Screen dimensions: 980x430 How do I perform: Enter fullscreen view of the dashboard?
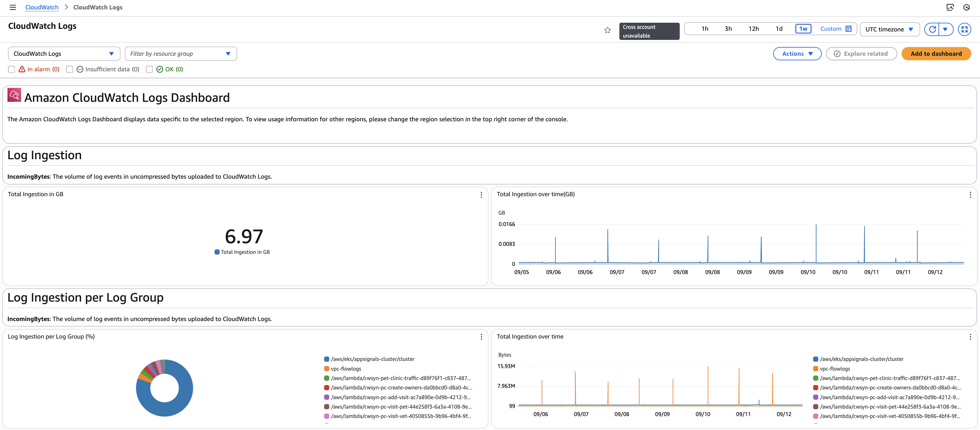click(x=965, y=29)
